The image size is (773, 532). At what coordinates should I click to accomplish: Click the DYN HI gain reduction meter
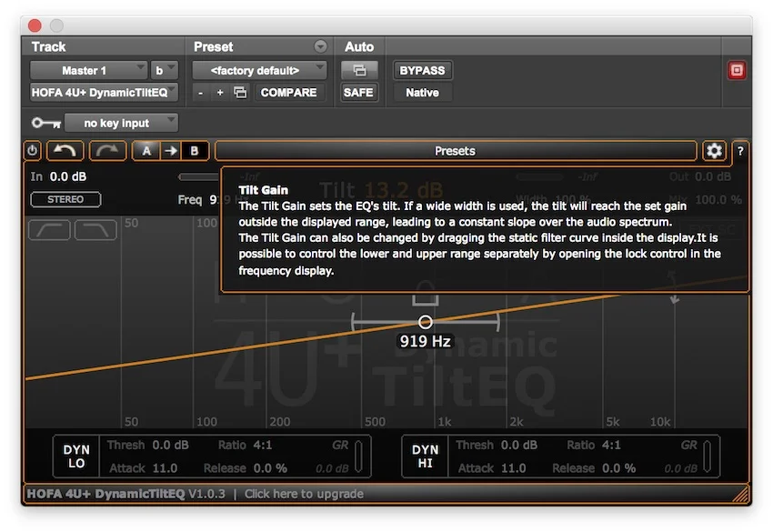(707, 457)
